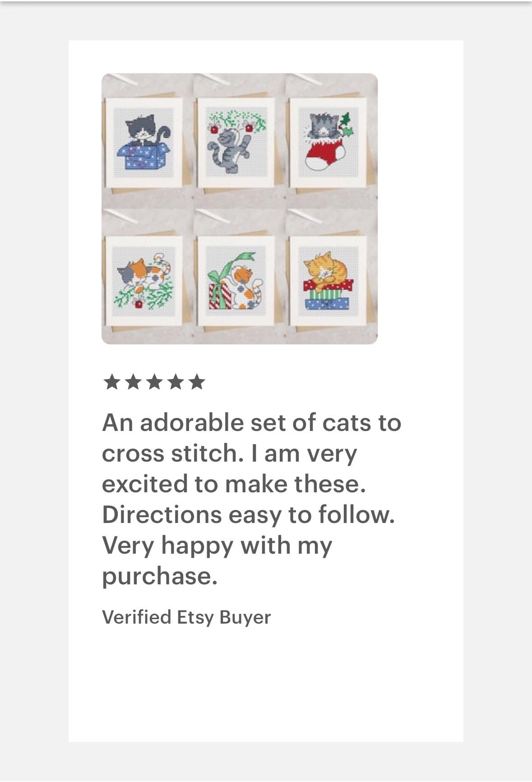Open the gray cat reaching ornaments card

tap(236, 142)
